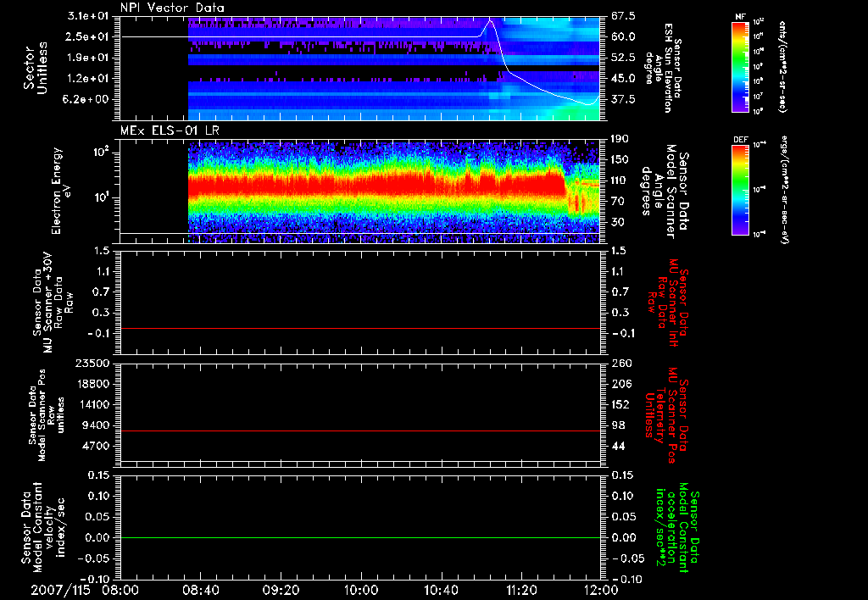The width and height of the screenshot is (868, 600).
Task: Click the "Electron Energy eV" axis label
Action: (62, 191)
